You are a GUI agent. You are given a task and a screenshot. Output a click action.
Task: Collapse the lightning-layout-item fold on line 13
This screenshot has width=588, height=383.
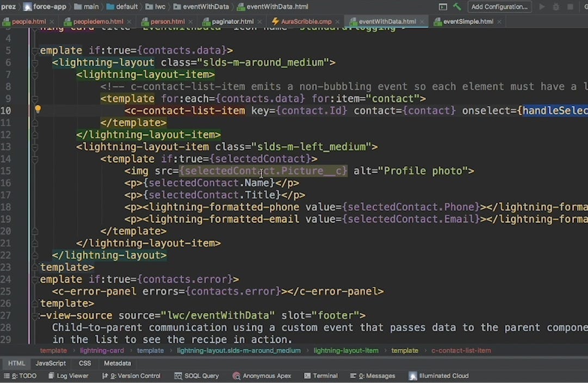[x=34, y=147]
